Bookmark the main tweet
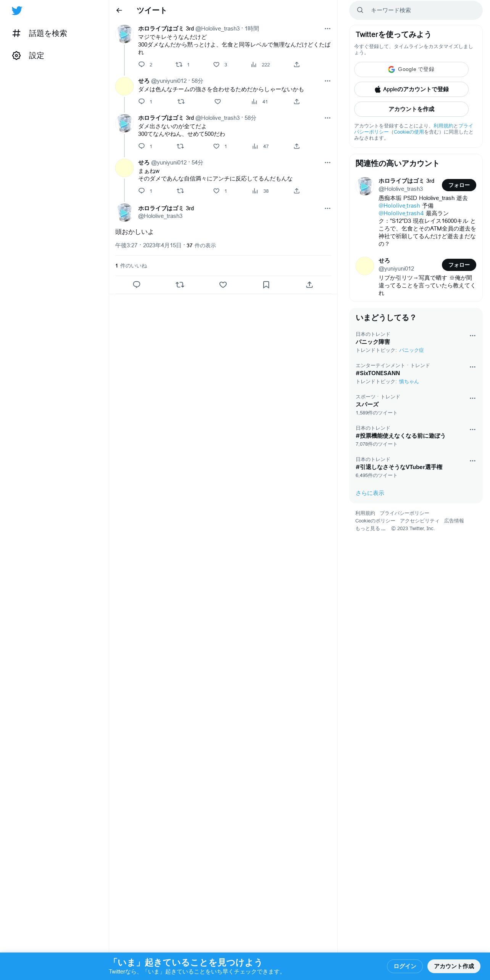490x980 pixels. [x=266, y=285]
